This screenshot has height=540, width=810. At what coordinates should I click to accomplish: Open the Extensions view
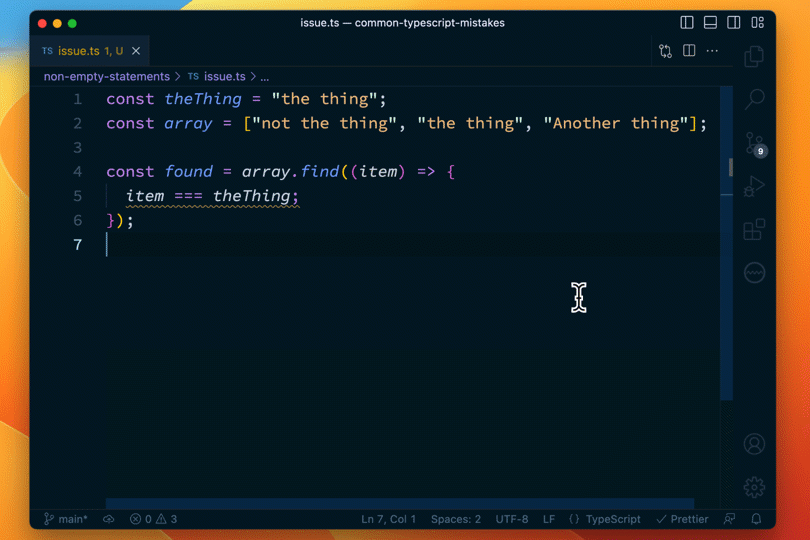(x=754, y=230)
